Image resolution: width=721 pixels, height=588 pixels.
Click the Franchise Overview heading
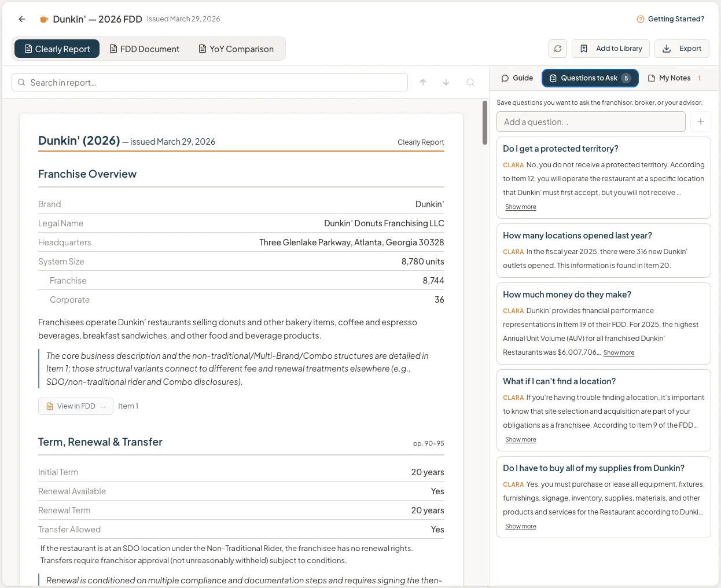[87, 174]
